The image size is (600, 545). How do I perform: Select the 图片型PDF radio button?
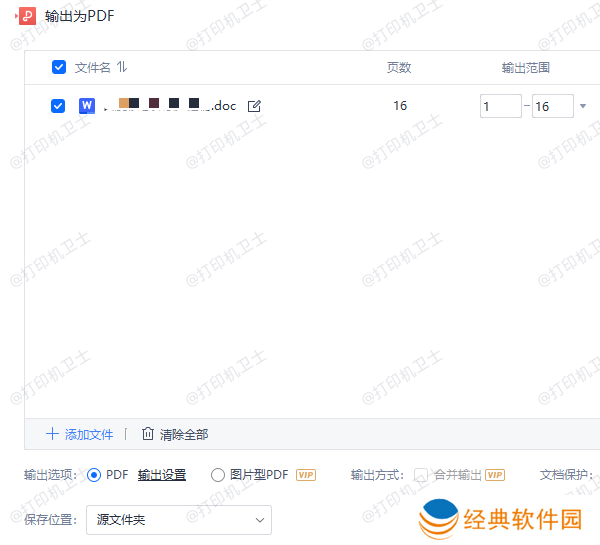tap(218, 475)
